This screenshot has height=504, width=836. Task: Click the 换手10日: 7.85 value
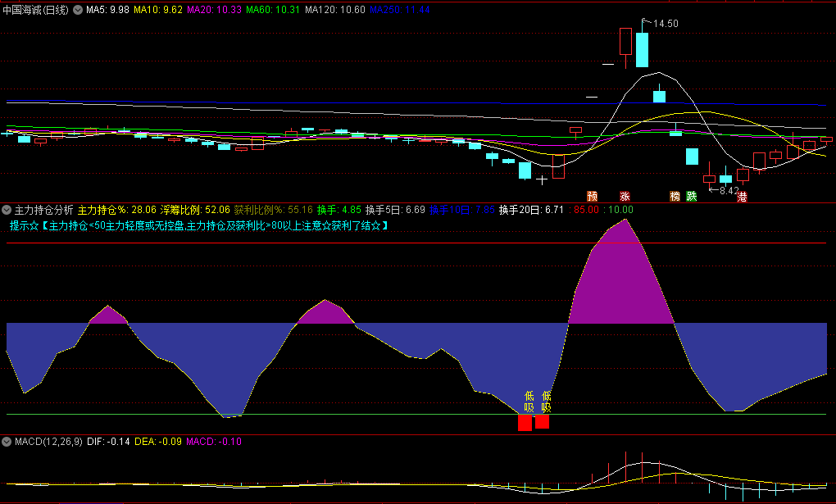(462, 210)
